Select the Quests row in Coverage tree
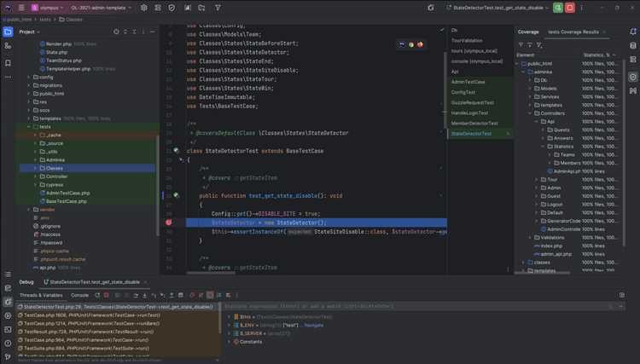640x364 pixels. tap(561, 130)
